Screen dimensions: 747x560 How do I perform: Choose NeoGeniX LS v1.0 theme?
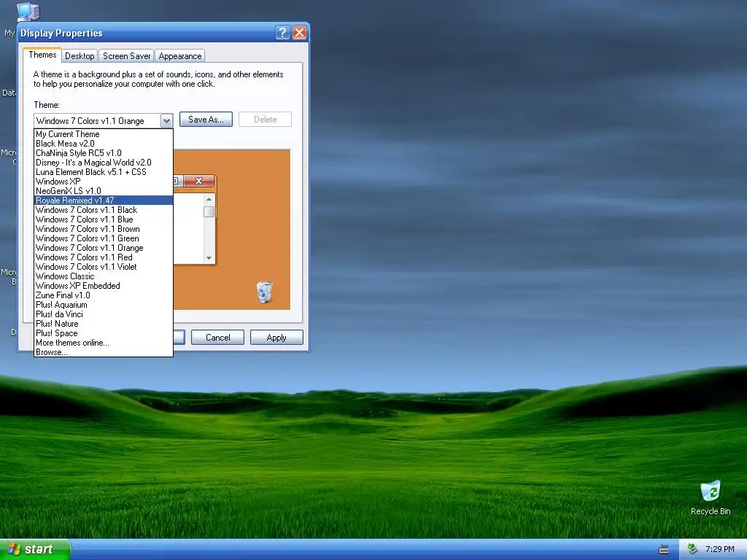point(104,191)
